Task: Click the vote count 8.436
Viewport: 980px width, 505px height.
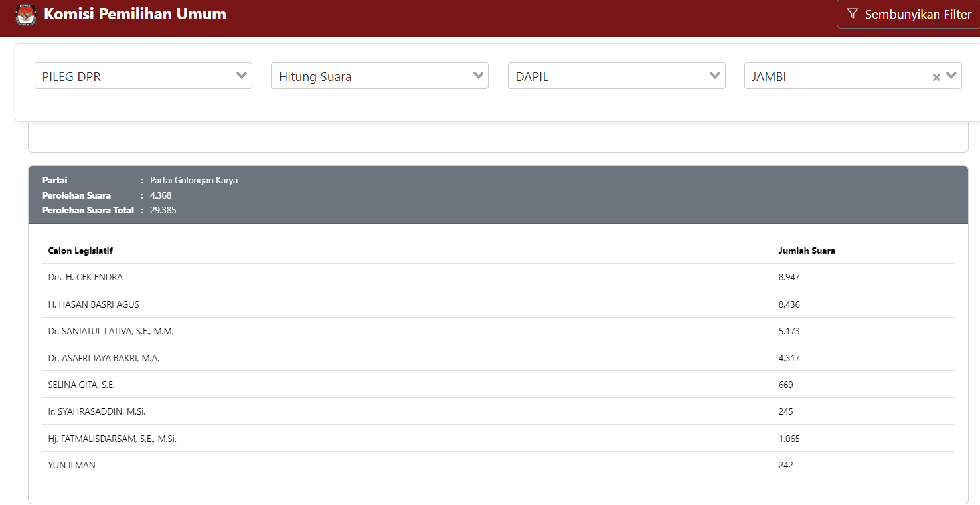Action: coord(789,304)
